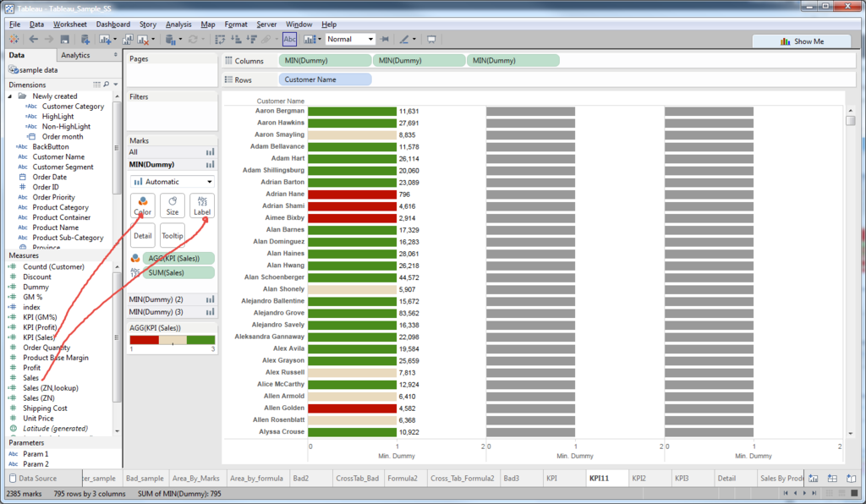The image size is (866, 504).
Task: Click the Sort Ascending toolbar icon
Action: click(x=236, y=39)
